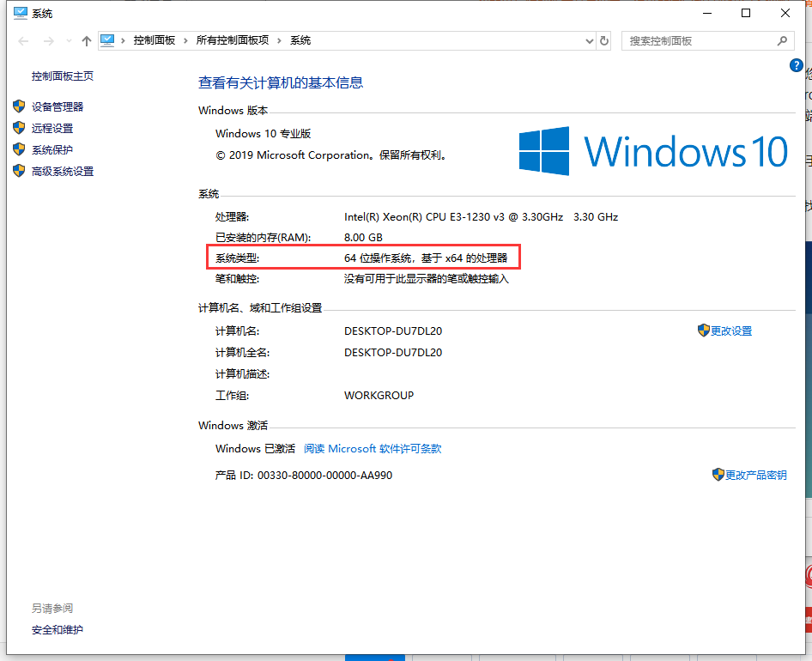Open the recent locations dropdown arrow

pos(68,41)
